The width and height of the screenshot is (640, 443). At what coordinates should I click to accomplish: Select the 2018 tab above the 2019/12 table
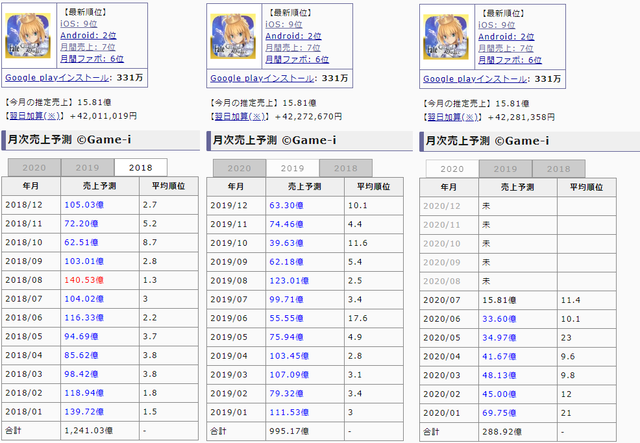coord(346,169)
